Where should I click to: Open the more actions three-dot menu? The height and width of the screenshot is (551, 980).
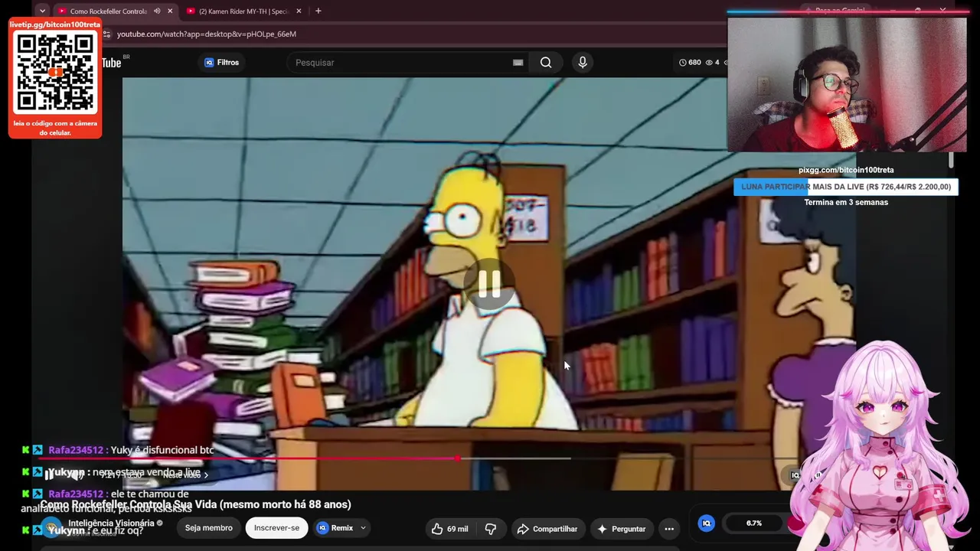(669, 529)
